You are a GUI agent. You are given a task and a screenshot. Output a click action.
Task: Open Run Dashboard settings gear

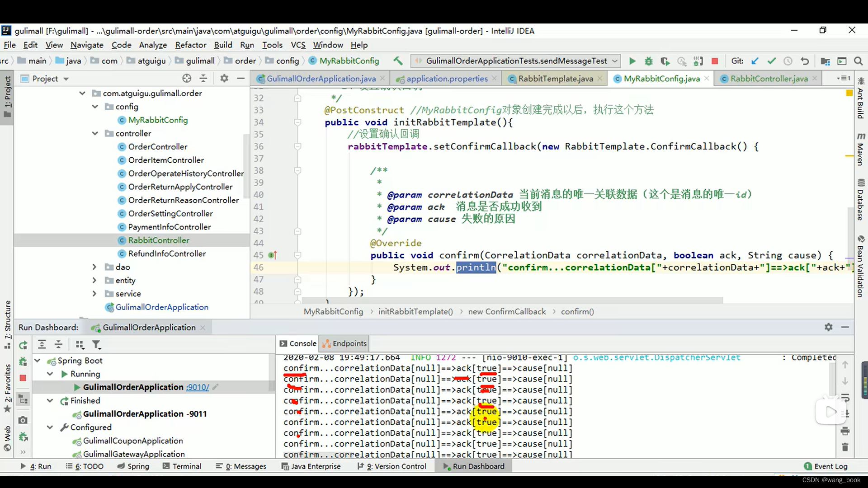tap(828, 327)
